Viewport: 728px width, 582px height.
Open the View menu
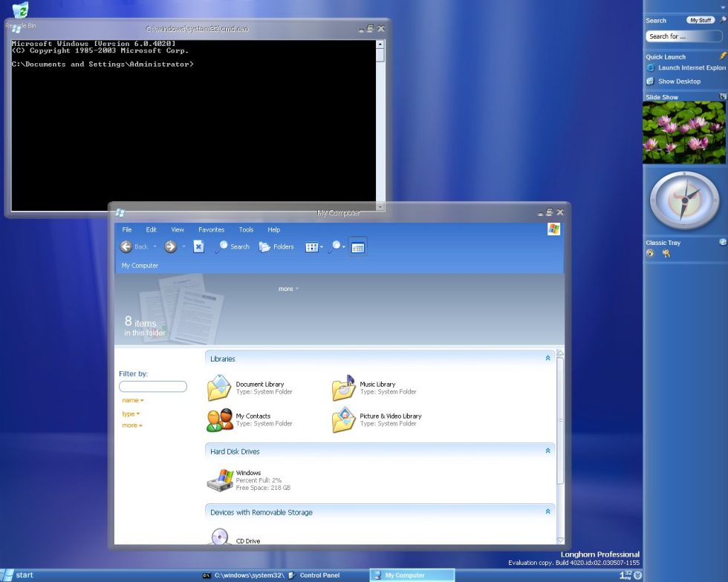(x=178, y=229)
